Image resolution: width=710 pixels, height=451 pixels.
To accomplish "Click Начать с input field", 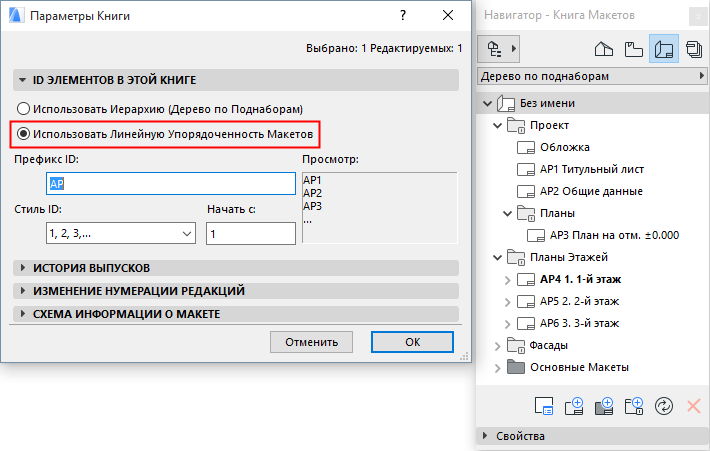I will tap(251, 233).
